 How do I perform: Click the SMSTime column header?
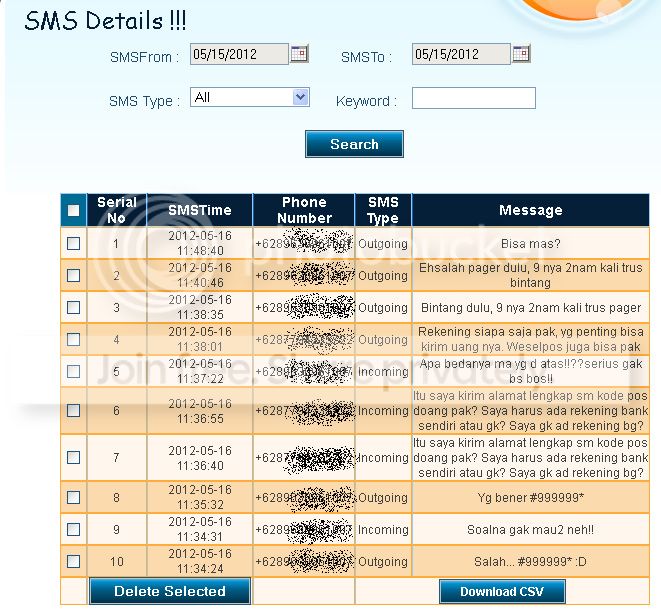[x=200, y=210]
